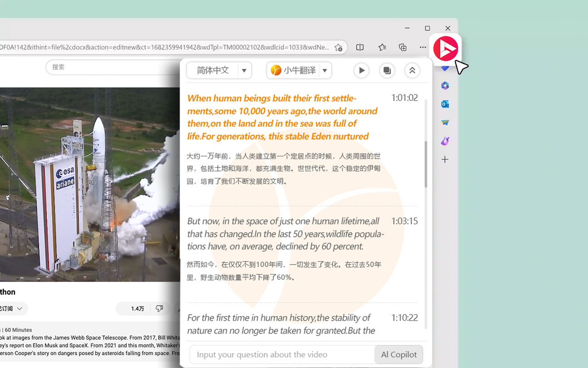The height and width of the screenshot is (368, 588).
Task: Toggle the subtitle overlay copy mode
Action: coord(387,70)
